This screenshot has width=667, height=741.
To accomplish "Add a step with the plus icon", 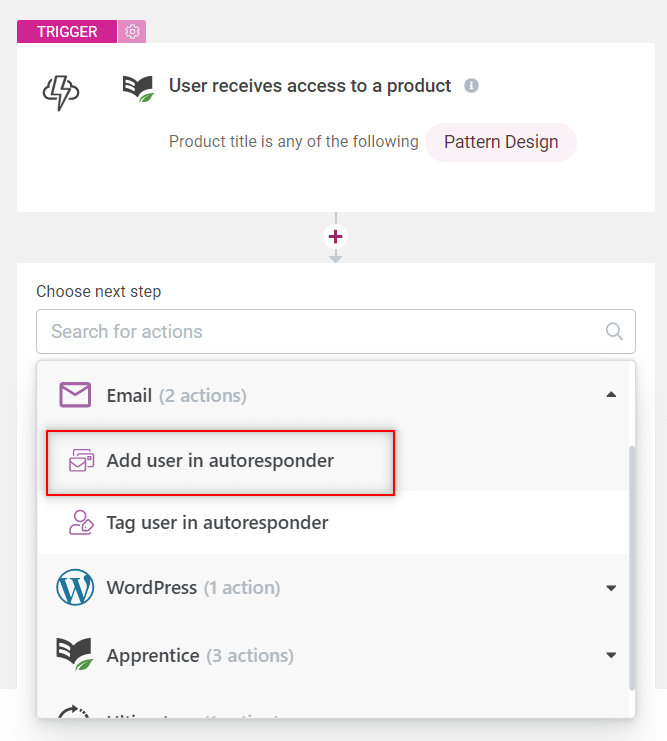I will point(336,236).
